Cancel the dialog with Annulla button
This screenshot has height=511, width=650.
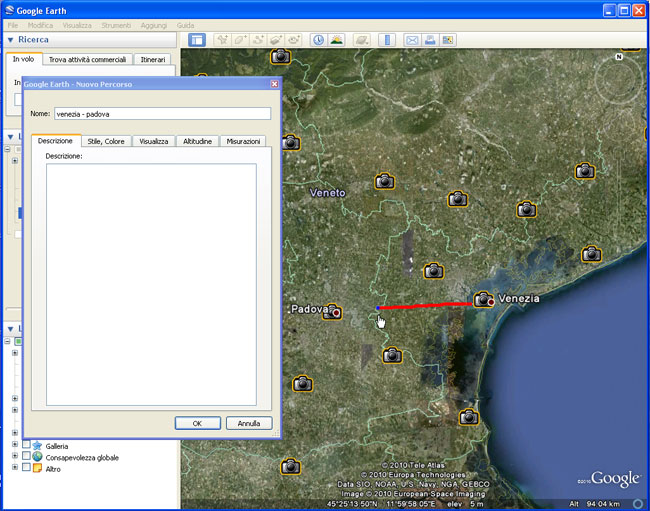[249, 423]
